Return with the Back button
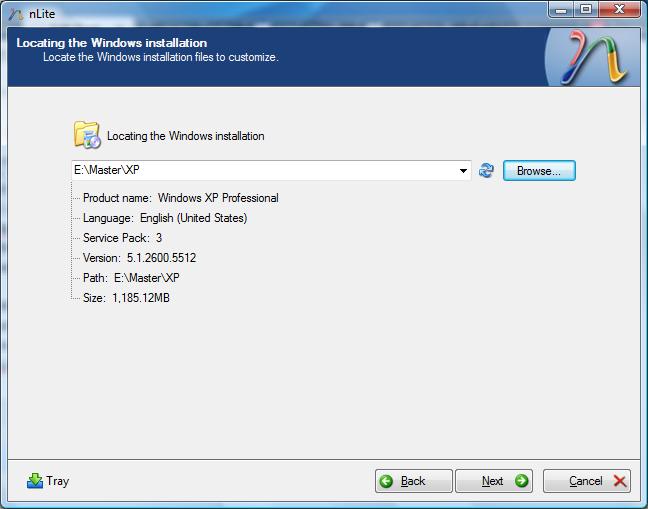This screenshot has width=648, height=509. 414,481
